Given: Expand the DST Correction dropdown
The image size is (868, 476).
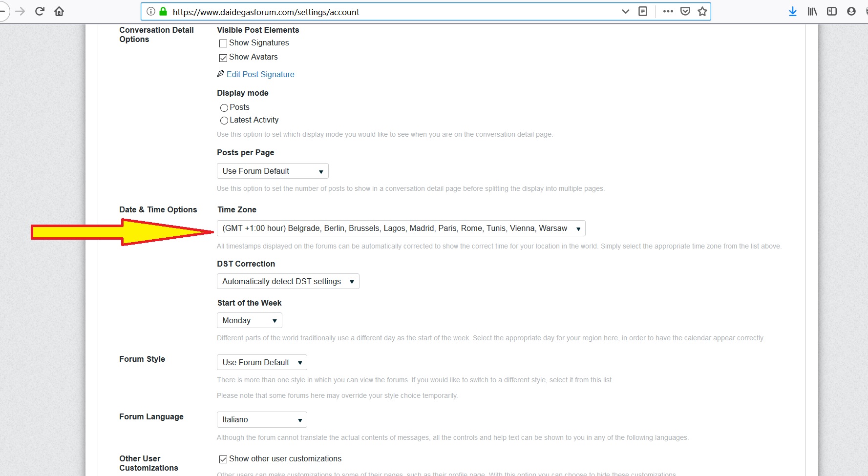Looking at the screenshot, I should click(x=288, y=282).
